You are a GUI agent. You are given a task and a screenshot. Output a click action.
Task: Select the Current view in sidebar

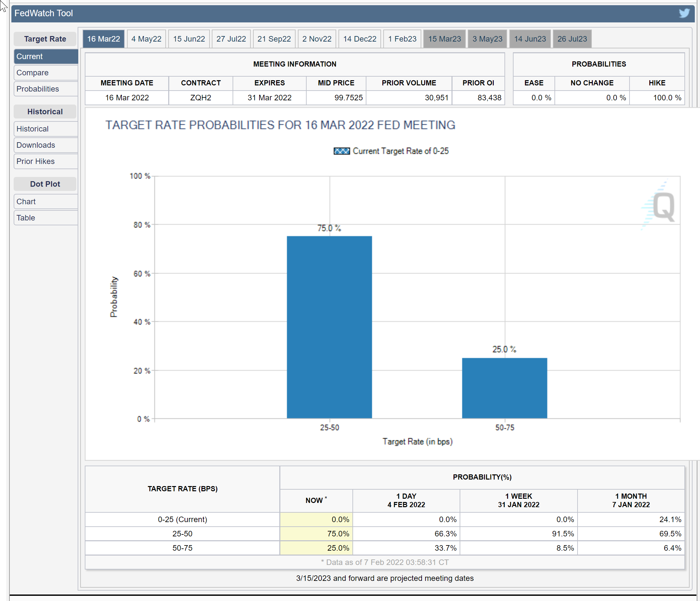(x=45, y=56)
